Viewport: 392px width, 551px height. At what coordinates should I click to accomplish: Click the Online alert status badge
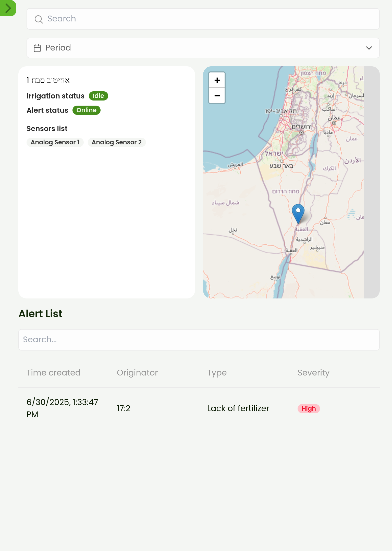[86, 110]
